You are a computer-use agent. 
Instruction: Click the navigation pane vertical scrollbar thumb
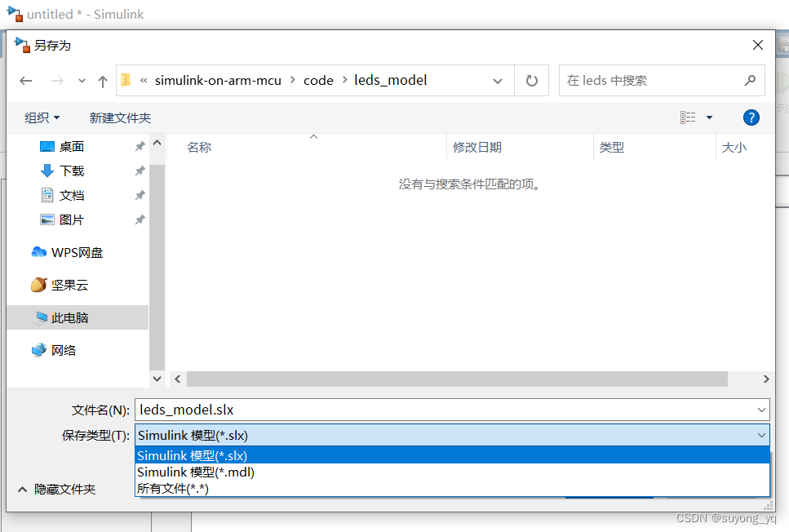[x=157, y=268]
